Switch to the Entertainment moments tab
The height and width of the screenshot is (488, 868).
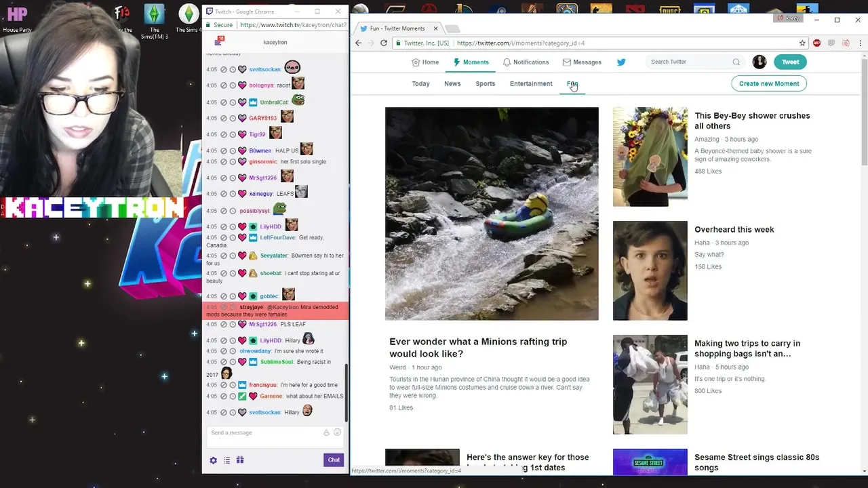tap(531, 84)
